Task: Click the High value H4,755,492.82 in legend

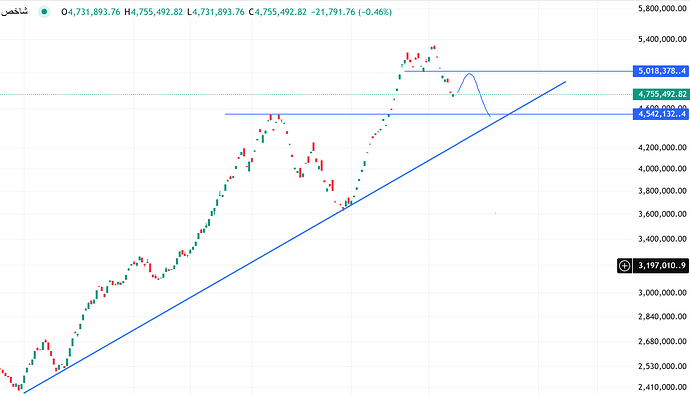Action: pyautogui.click(x=153, y=12)
